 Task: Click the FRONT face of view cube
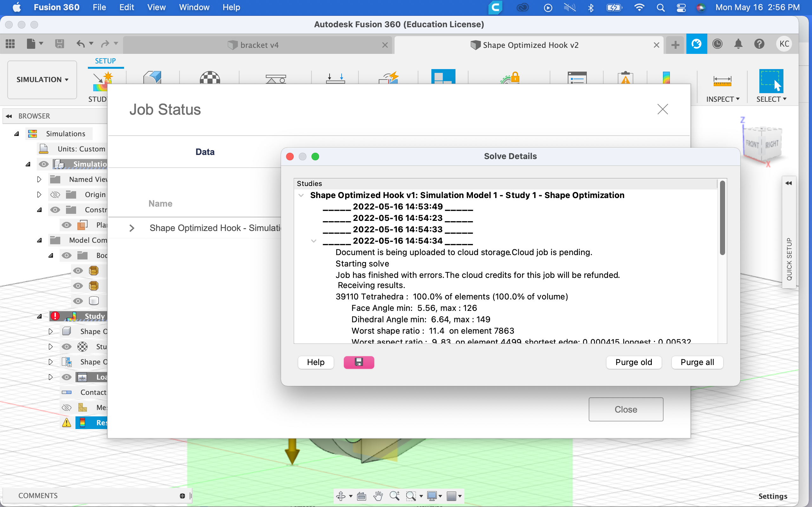[752, 144]
